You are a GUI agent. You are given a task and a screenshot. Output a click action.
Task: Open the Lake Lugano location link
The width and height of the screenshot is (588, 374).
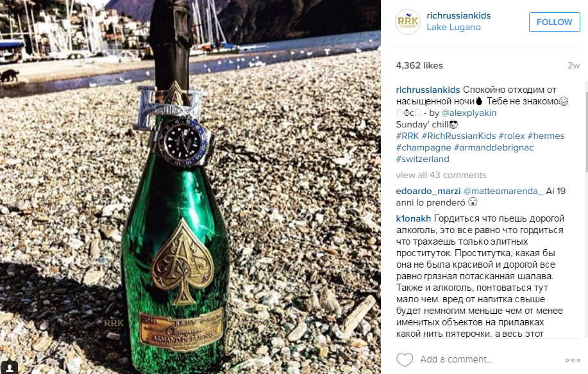(x=453, y=28)
